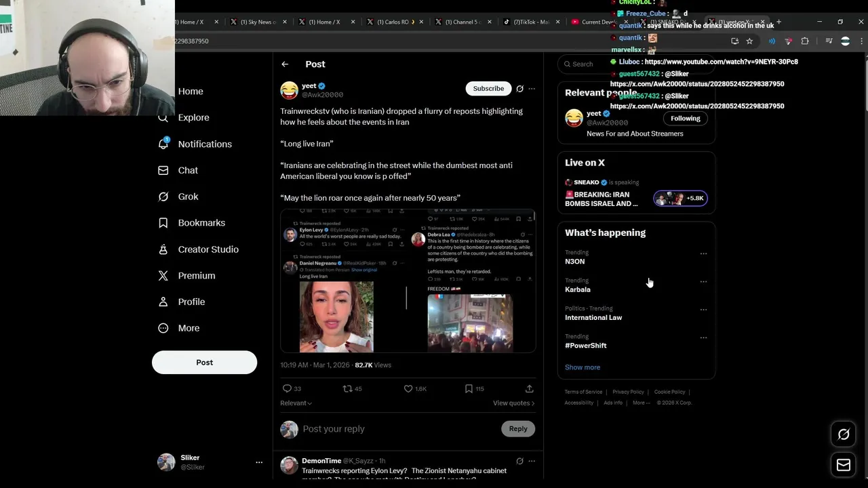868x488 pixels.
Task: Close the Sky News tab
Action: (x=285, y=22)
